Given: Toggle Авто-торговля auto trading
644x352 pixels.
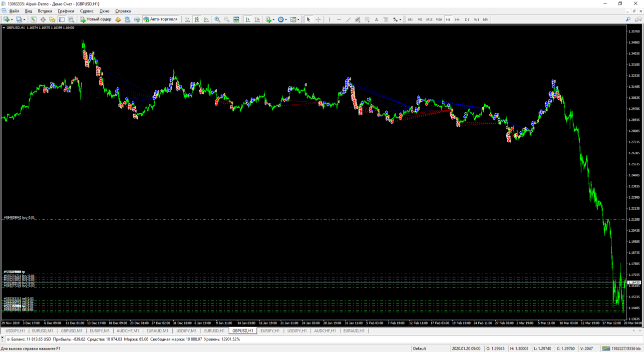Looking at the screenshot, I should point(161,19).
